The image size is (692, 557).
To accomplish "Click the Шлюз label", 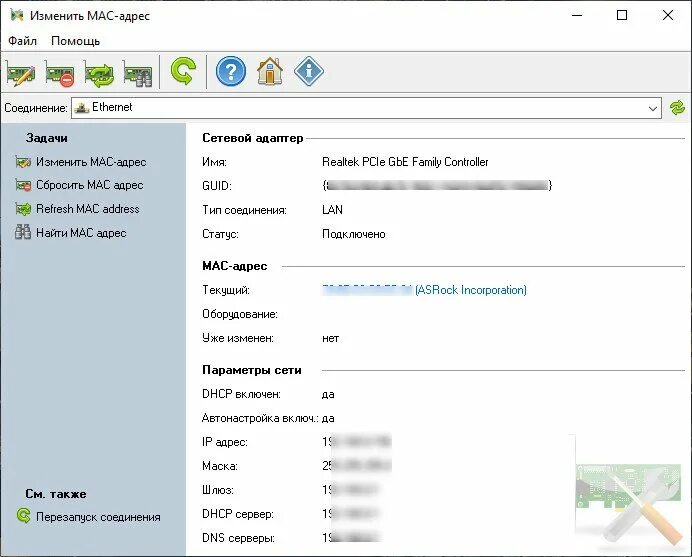I will click(218, 490).
